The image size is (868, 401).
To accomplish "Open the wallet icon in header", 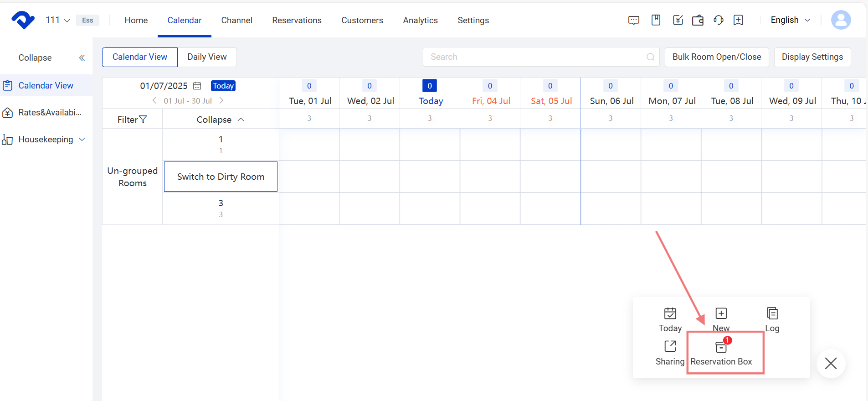I will click(x=698, y=20).
